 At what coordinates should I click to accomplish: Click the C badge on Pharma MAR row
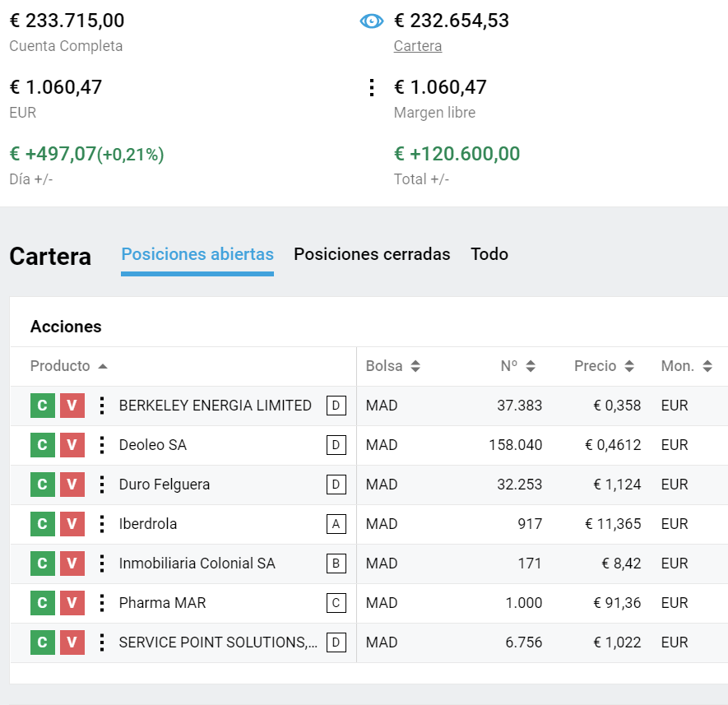tap(336, 603)
